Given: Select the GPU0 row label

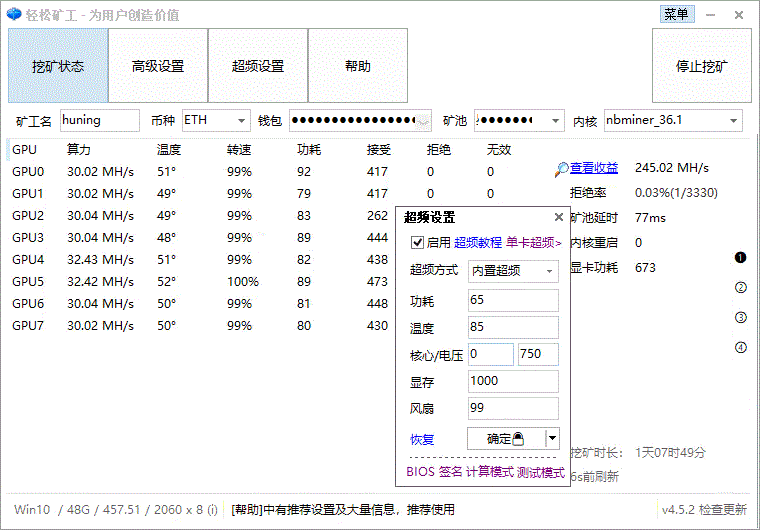Looking at the screenshot, I should (28, 172).
